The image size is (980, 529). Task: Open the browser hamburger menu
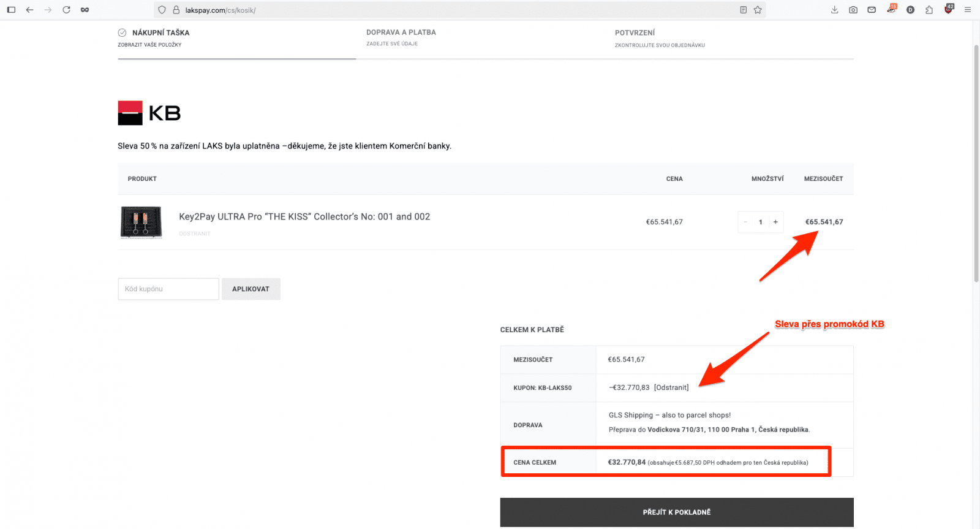(x=968, y=10)
